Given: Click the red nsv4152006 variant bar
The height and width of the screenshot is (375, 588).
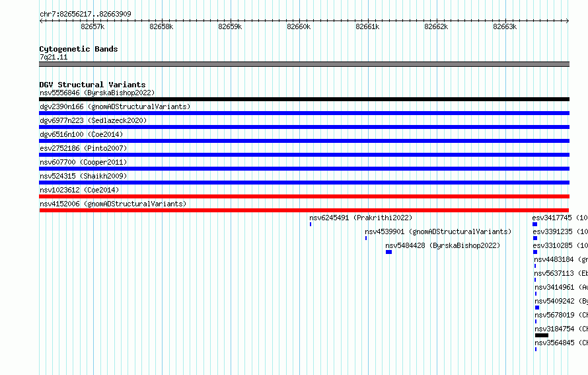Looking at the screenshot, I should tap(304, 210).
